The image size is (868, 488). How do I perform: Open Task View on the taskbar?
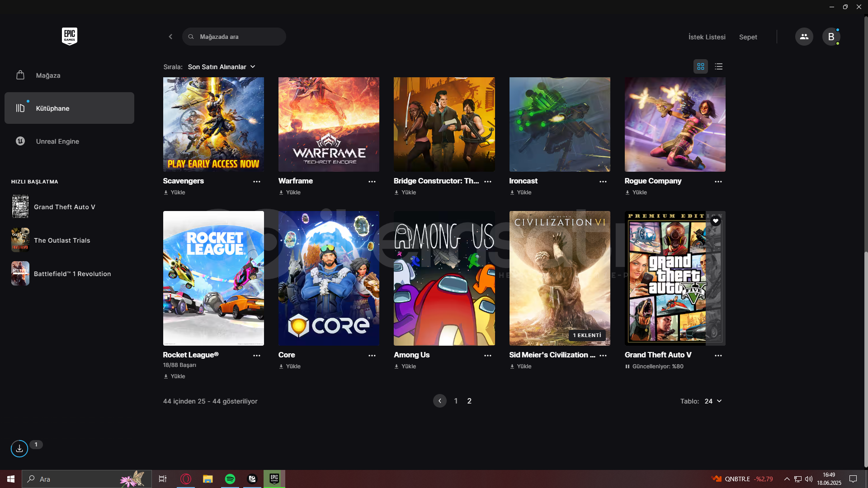(163, 479)
